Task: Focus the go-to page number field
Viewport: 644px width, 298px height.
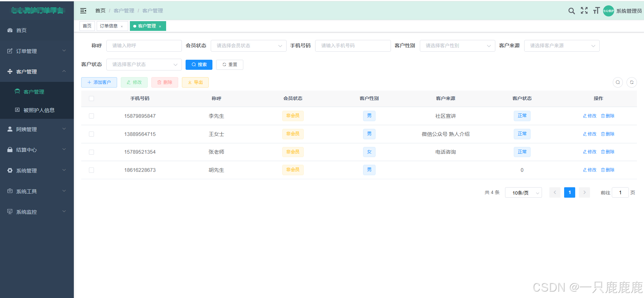Action: [x=620, y=193]
